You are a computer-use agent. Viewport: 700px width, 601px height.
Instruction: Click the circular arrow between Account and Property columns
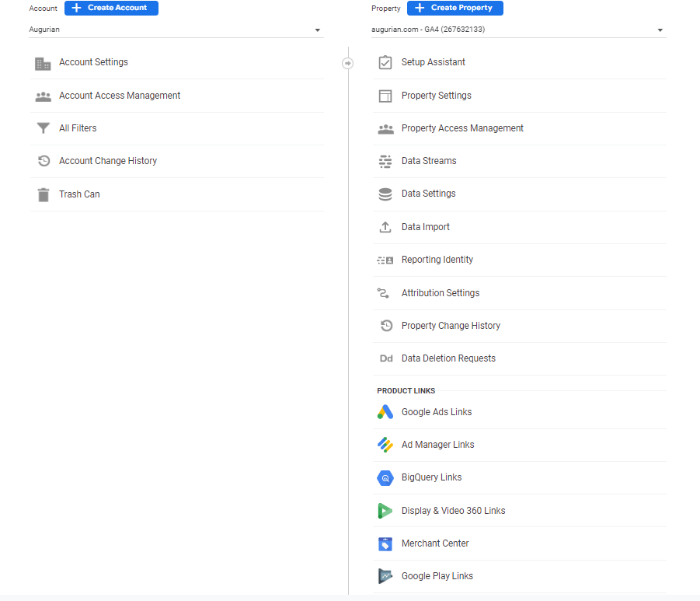pyautogui.click(x=348, y=64)
